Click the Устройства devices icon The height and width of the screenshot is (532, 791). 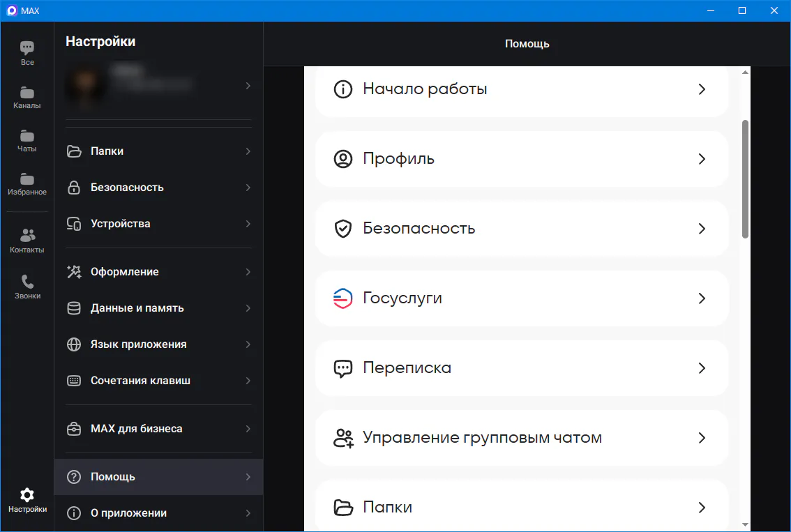[x=74, y=224]
